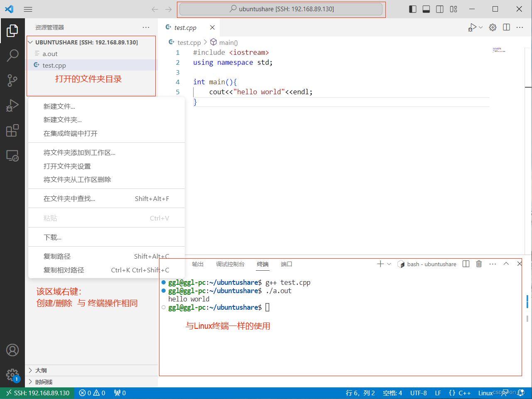532x399 pixels.
Task: Open Explorer panel ellipsis menu
Action: click(146, 27)
